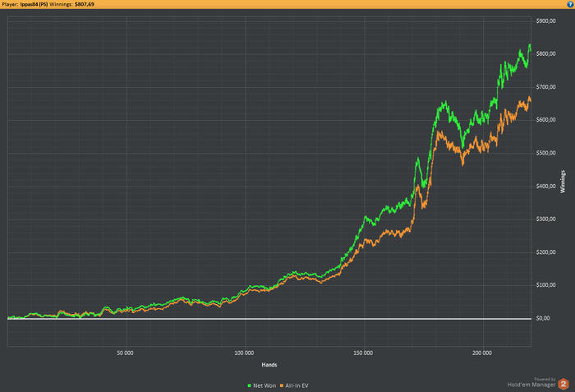Click the $800,00 axis label
The image size is (575, 392).
point(545,54)
